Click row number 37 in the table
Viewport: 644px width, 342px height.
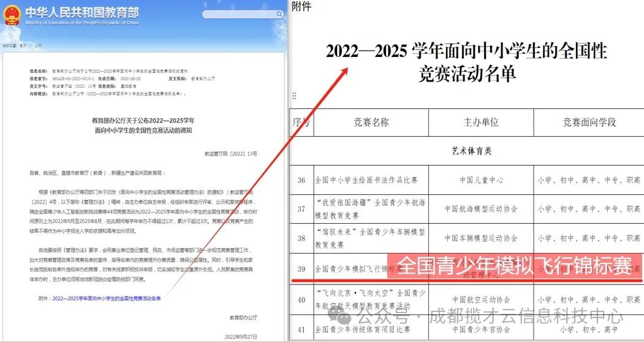(x=301, y=209)
